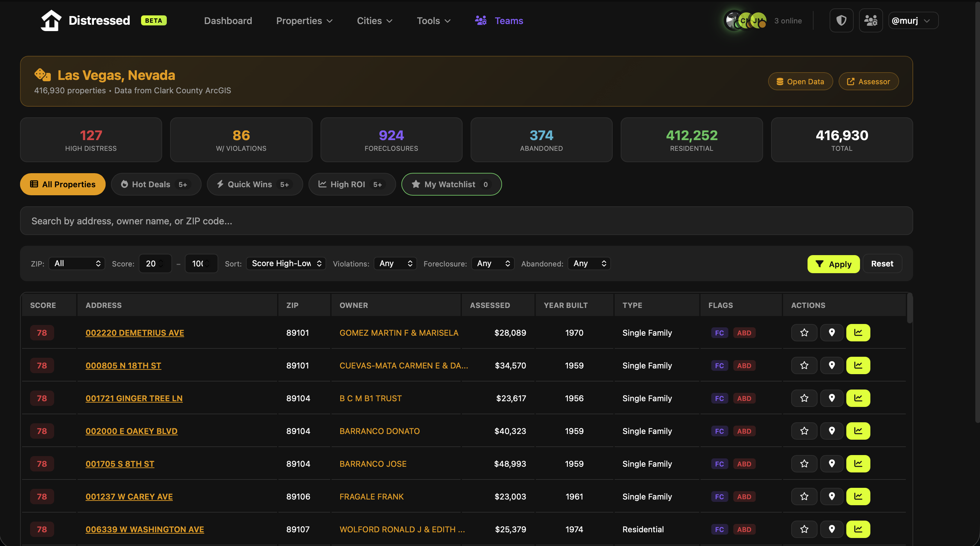Star the 002220 Demetrius Ave property

pos(804,333)
